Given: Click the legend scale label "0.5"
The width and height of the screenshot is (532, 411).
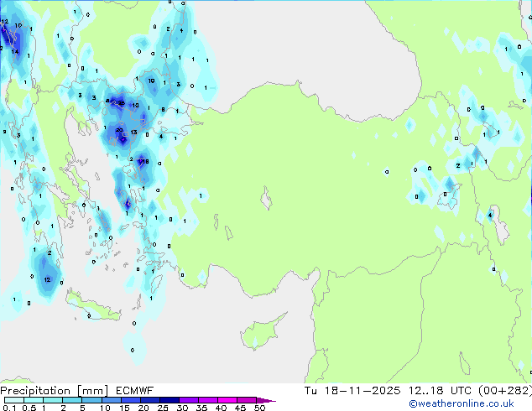Looking at the screenshot, I should pyautogui.click(x=29, y=408).
